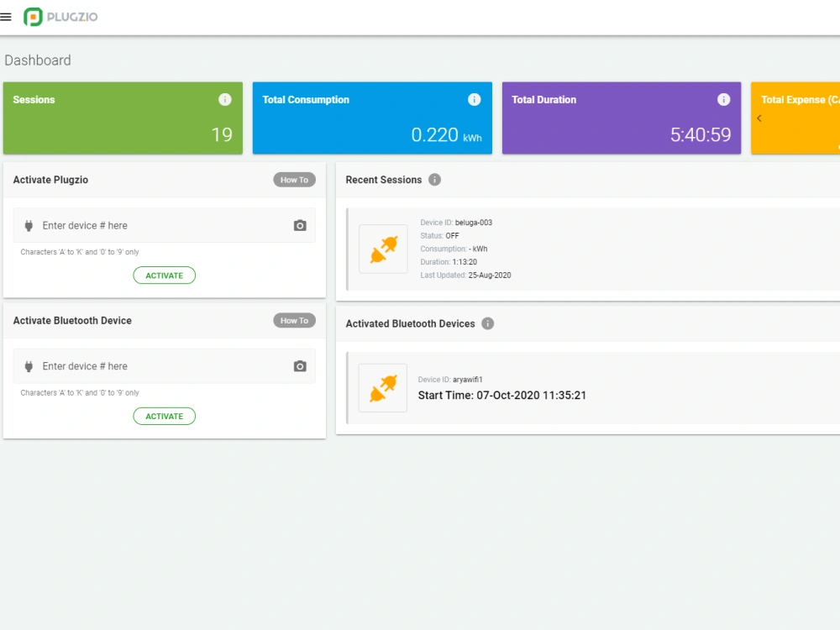840x630 pixels.
Task: Click plug icon in Bluetooth device field
Action: [x=29, y=366]
